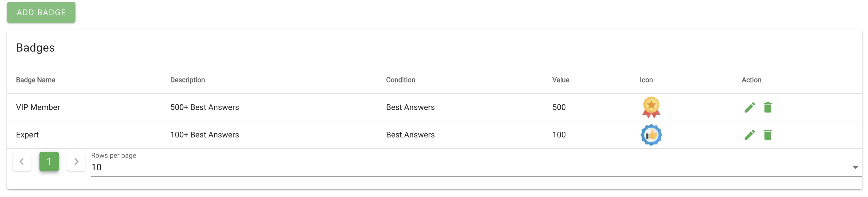The image size is (868, 197).
Task: Click the gold star medal icon
Action: (651, 108)
